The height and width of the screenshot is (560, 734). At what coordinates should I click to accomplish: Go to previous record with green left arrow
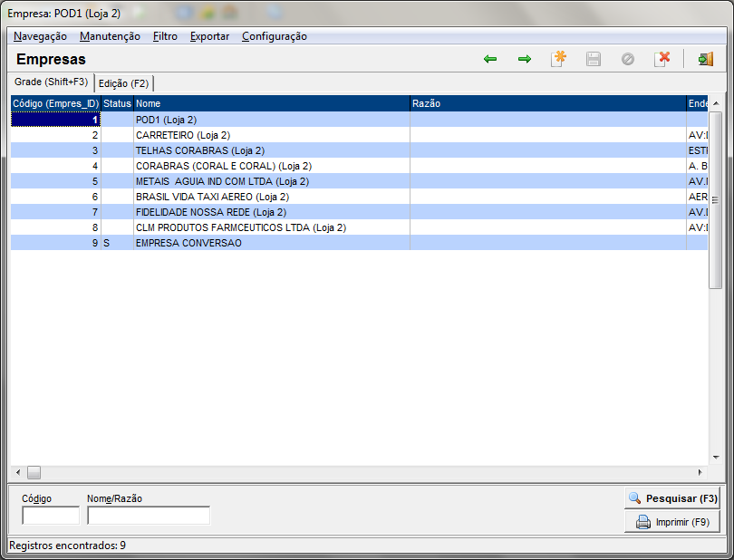pyautogui.click(x=490, y=59)
